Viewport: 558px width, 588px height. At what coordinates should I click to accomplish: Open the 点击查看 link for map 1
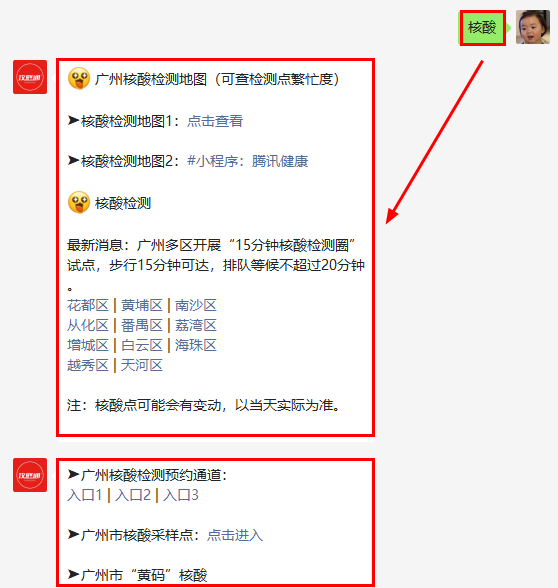pos(215,121)
